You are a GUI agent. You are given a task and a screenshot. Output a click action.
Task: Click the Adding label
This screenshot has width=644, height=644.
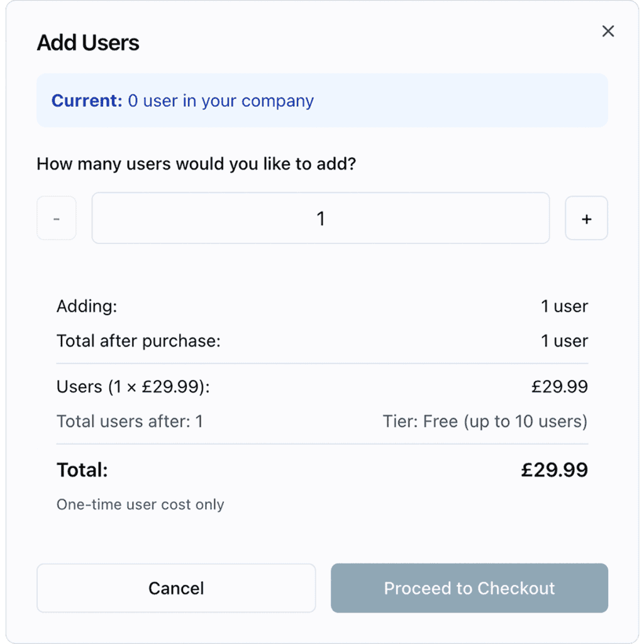click(87, 306)
